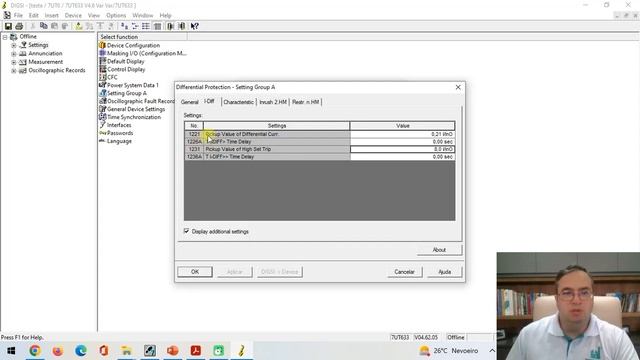The height and width of the screenshot is (360, 640).
Task: Click OK in Differential Protection dialog
Action: tap(195, 272)
